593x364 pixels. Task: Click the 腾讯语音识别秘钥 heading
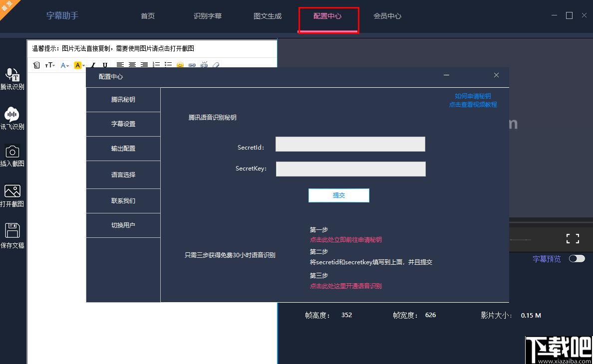pos(213,118)
